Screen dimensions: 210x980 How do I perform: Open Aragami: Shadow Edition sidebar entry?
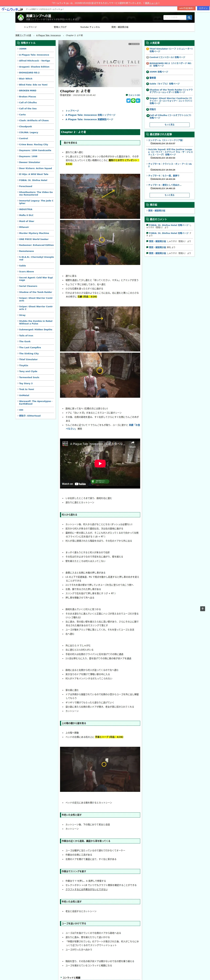coord(34,67)
